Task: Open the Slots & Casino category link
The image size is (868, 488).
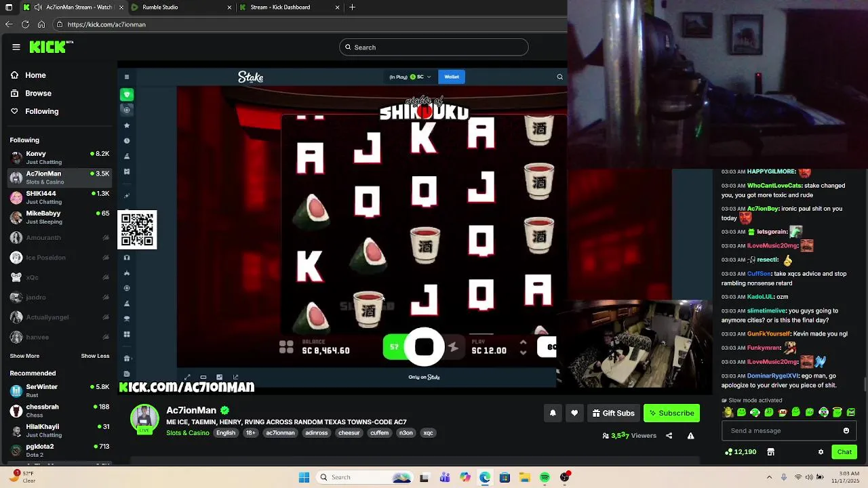Action: click(x=188, y=432)
